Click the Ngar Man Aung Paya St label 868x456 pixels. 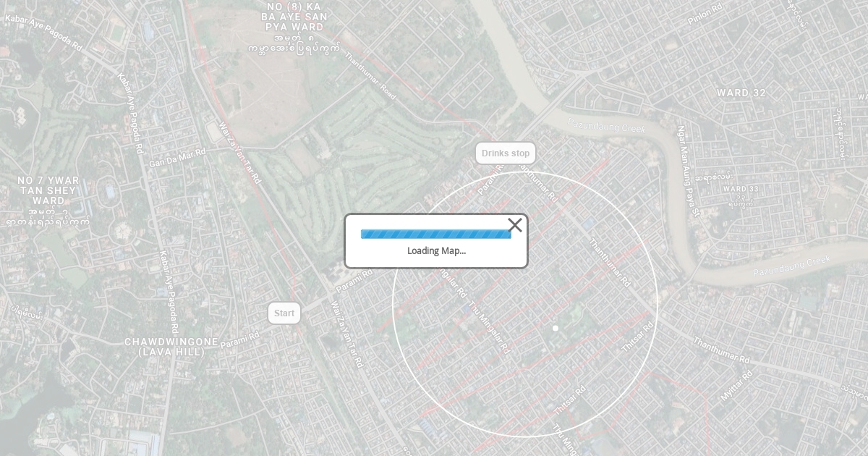pos(686,171)
